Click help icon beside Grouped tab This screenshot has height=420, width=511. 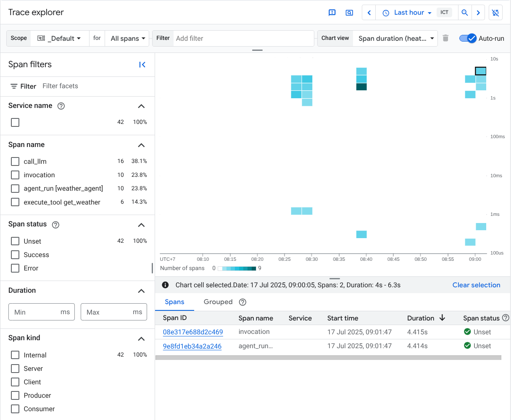tap(242, 302)
